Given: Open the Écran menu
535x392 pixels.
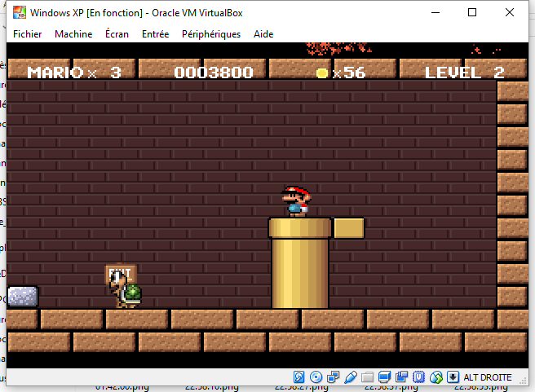Looking at the screenshot, I should 117,34.
